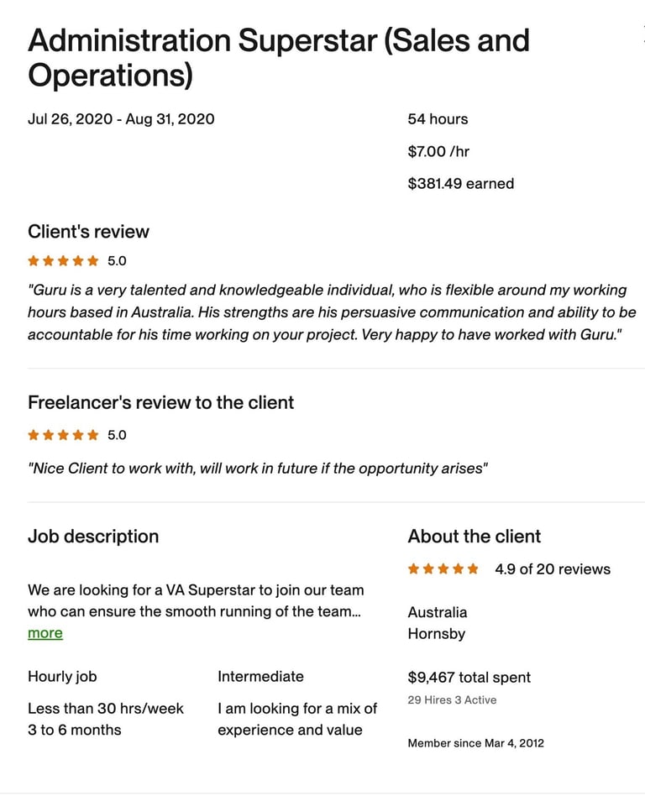Expand job description with the 'more' link
The width and height of the screenshot is (645, 812).
45,633
